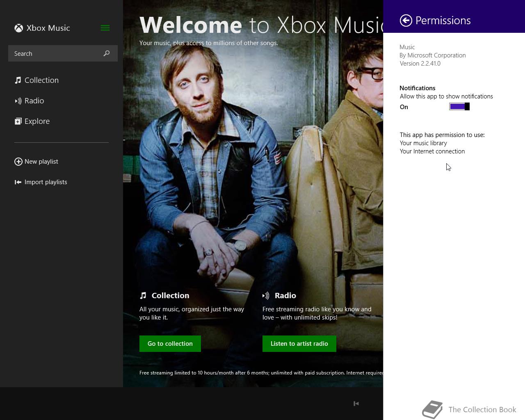525x420 pixels.
Task: Click 'Your Internet connection' permission text
Action: point(432,151)
